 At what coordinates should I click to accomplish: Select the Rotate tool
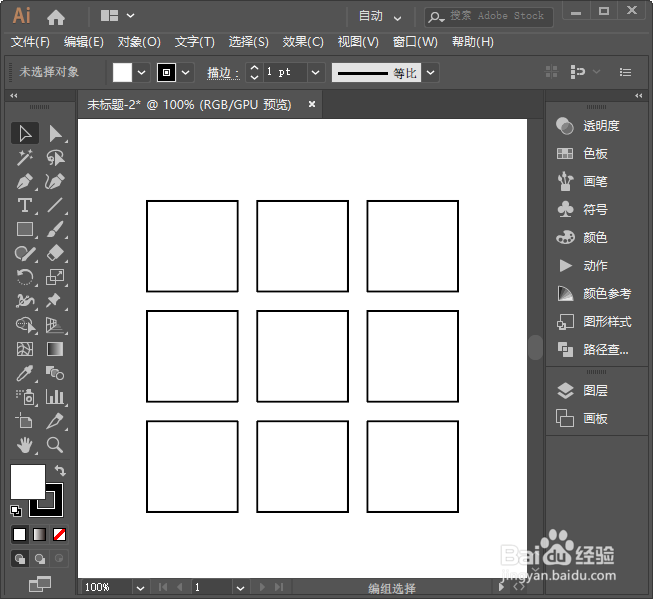[x=25, y=277]
